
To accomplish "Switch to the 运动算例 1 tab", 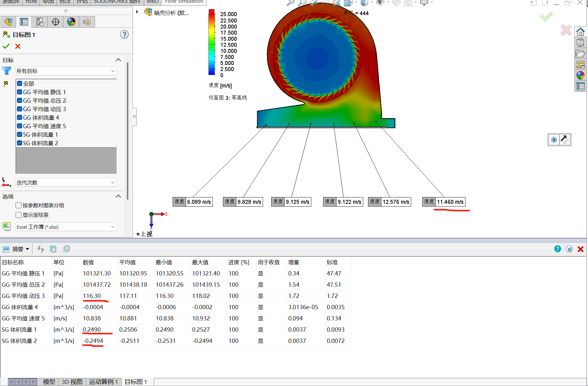I will click(103, 382).
